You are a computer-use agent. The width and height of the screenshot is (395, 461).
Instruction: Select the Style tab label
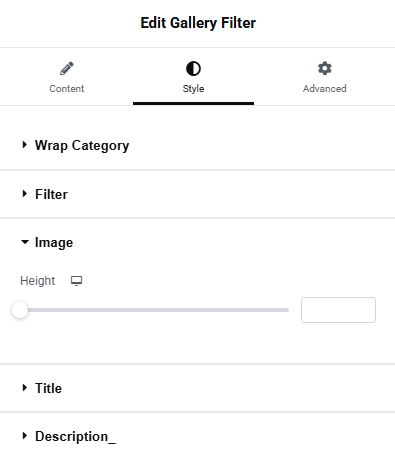coord(193,89)
